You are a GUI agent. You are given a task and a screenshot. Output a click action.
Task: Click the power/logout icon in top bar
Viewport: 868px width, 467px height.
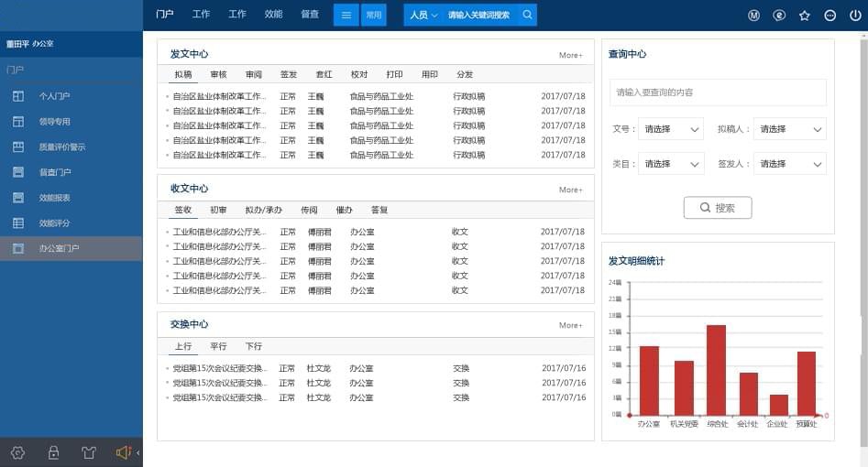coord(855,15)
